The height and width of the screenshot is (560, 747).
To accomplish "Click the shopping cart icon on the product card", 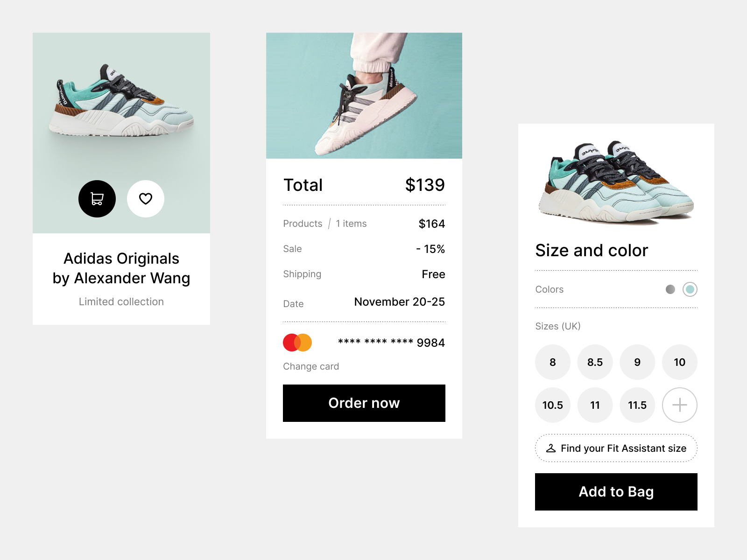I will [x=97, y=199].
